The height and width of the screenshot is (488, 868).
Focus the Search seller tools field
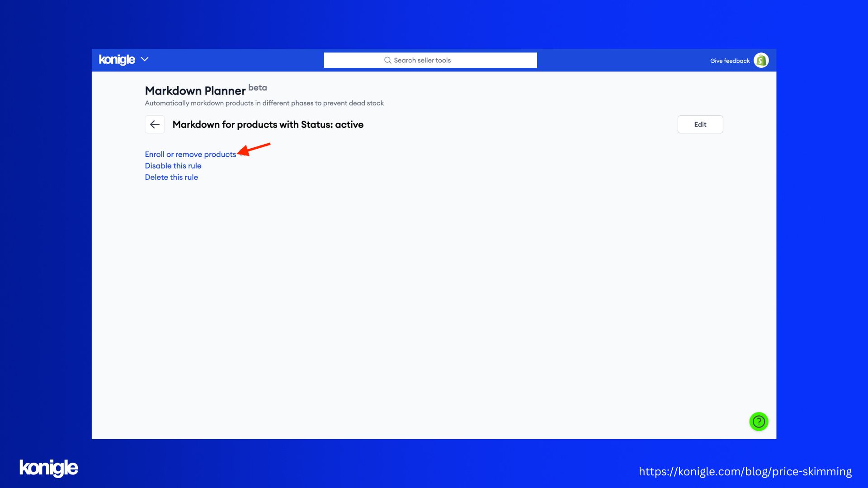(x=430, y=60)
